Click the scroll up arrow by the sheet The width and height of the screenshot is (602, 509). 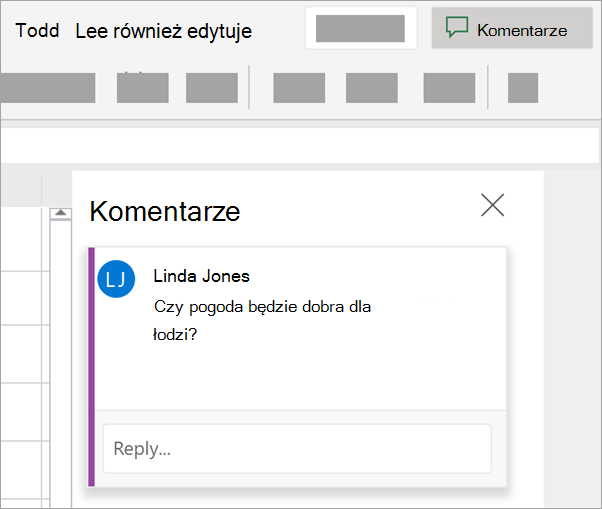61,213
